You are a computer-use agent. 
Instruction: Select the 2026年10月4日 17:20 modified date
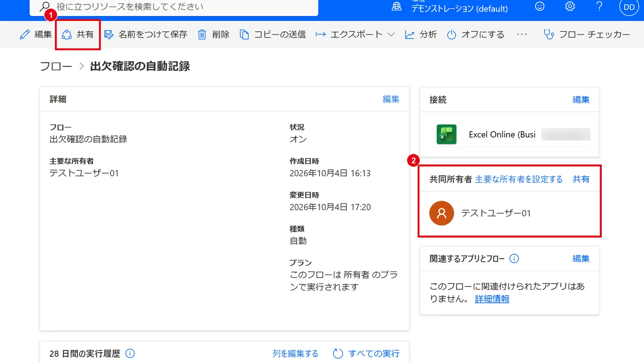pos(330,207)
